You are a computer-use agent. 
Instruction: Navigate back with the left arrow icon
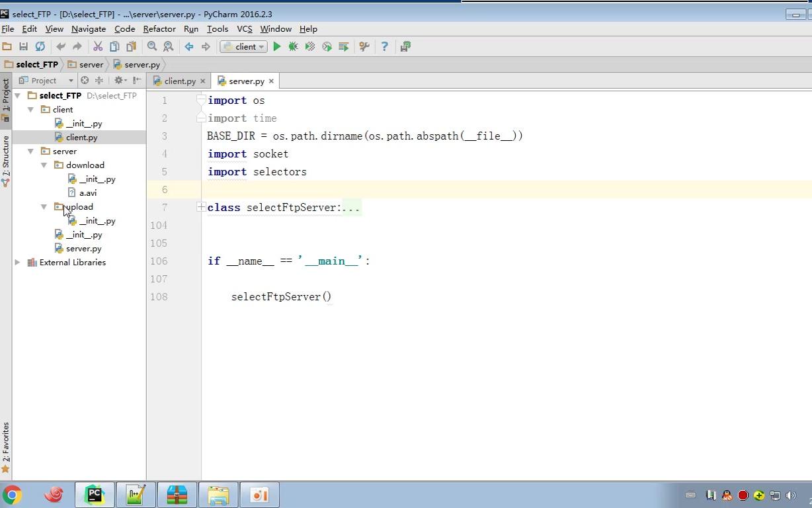(188, 46)
